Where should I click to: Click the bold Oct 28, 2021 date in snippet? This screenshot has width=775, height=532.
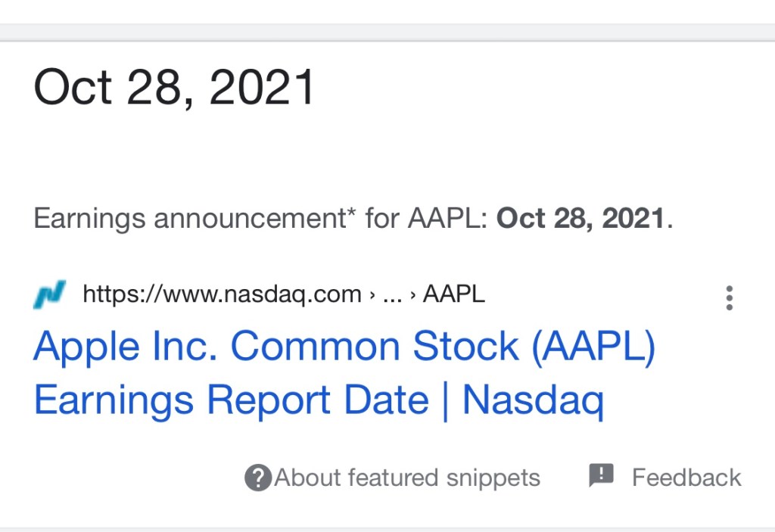pyautogui.click(x=580, y=219)
